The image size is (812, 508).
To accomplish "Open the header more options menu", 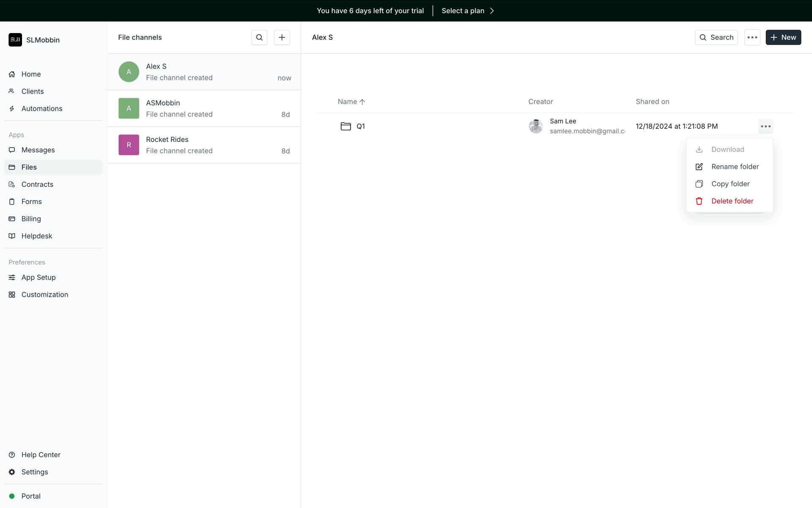I will click(x=752, y=37).
